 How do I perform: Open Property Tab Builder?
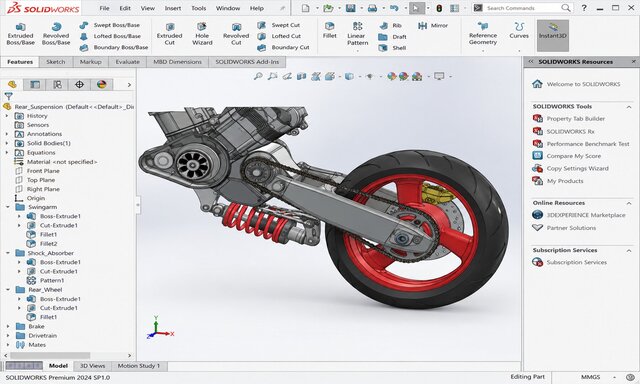click(x=569, y=119)
